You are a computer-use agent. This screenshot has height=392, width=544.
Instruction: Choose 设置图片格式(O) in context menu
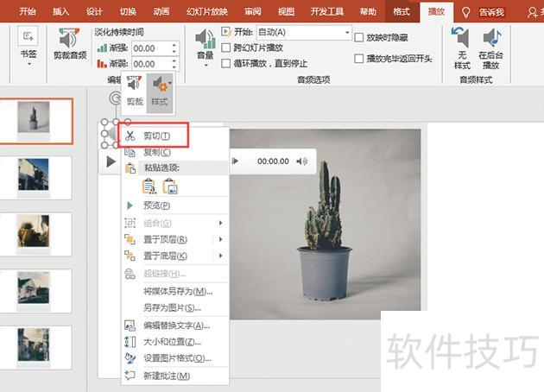176,358
